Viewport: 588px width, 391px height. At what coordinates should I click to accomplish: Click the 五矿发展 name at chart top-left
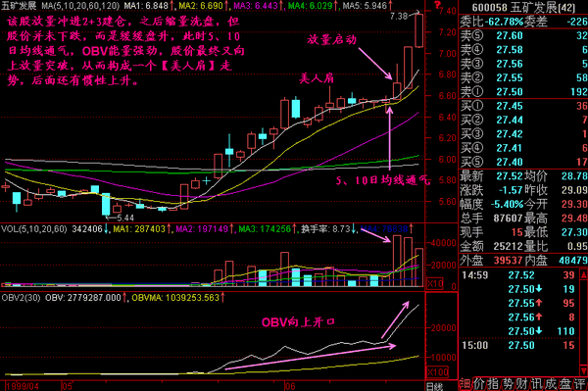tap(19, 5)
